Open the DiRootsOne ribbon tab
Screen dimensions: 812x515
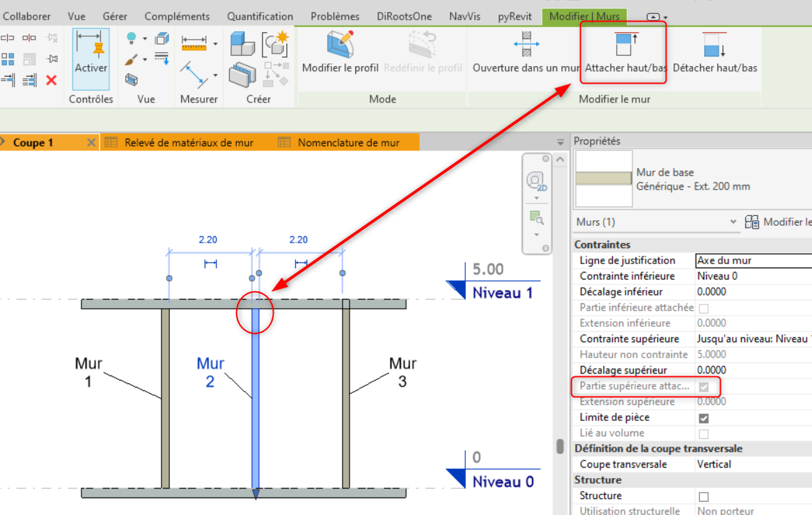[x=404, y=17]
